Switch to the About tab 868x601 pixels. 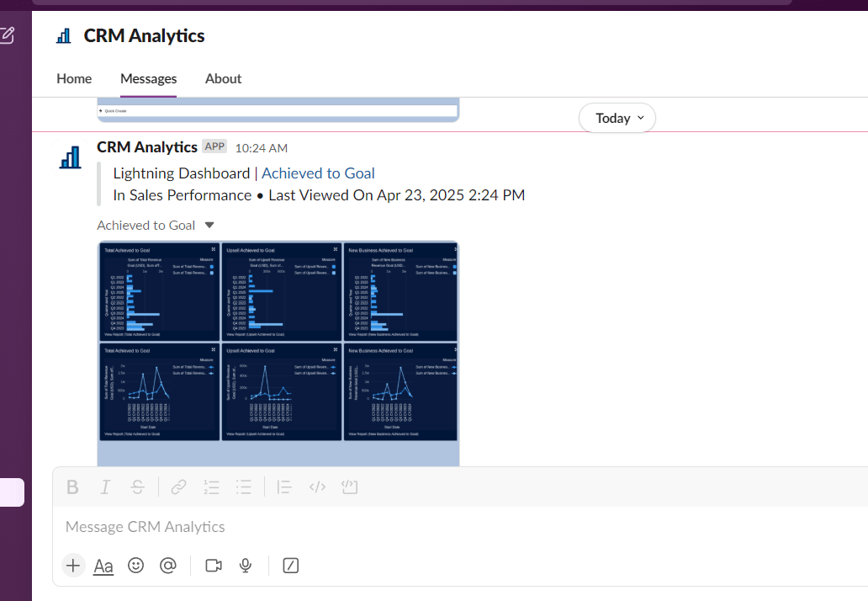tap(223, 78)
